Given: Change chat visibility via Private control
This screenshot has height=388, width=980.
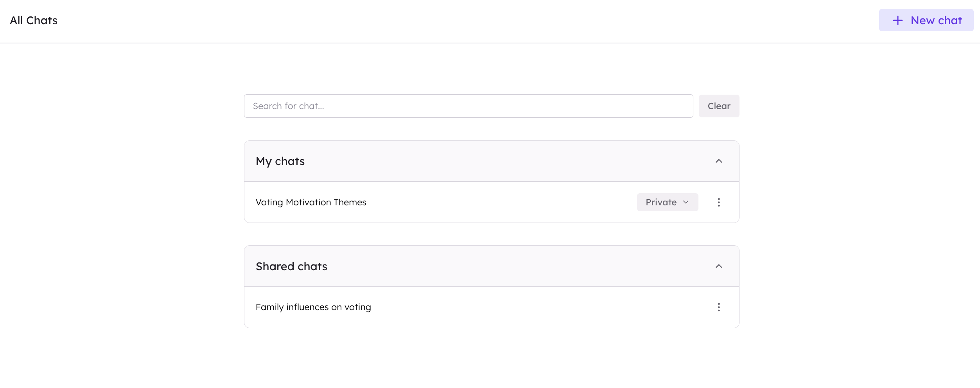Looking at the screenshot, I should click(x=667, y=202).
